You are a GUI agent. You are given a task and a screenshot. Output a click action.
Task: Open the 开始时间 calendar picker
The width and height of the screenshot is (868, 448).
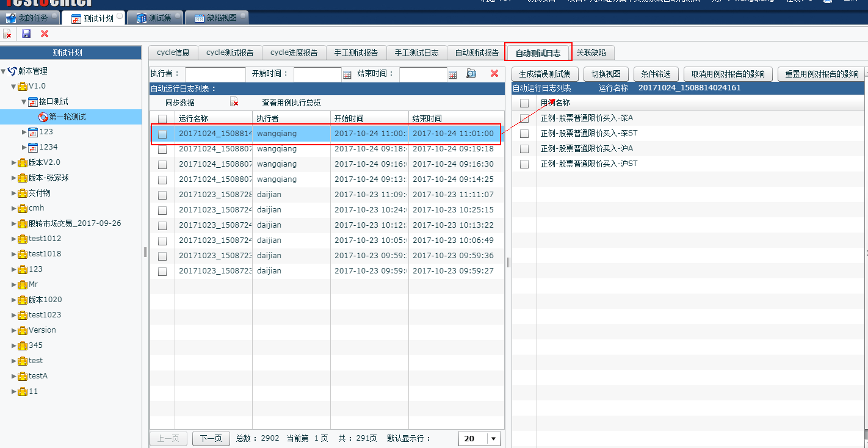click(x=347, y=74)
